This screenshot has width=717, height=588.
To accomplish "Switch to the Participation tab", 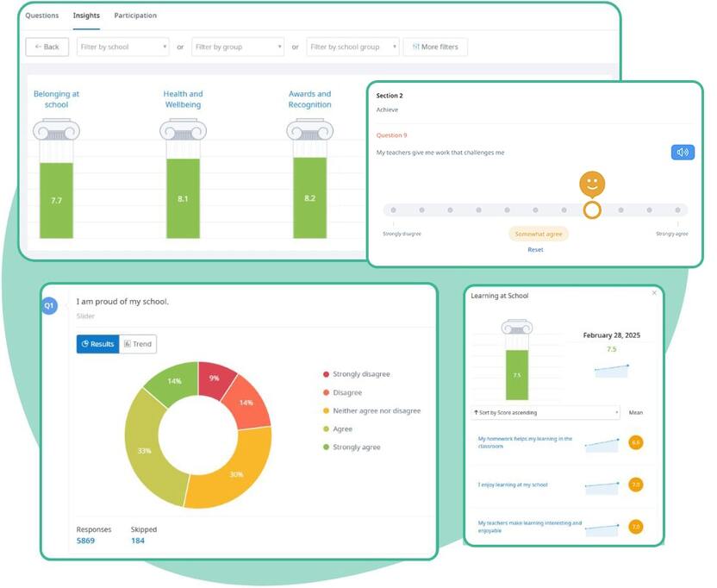I will point(135,16).
